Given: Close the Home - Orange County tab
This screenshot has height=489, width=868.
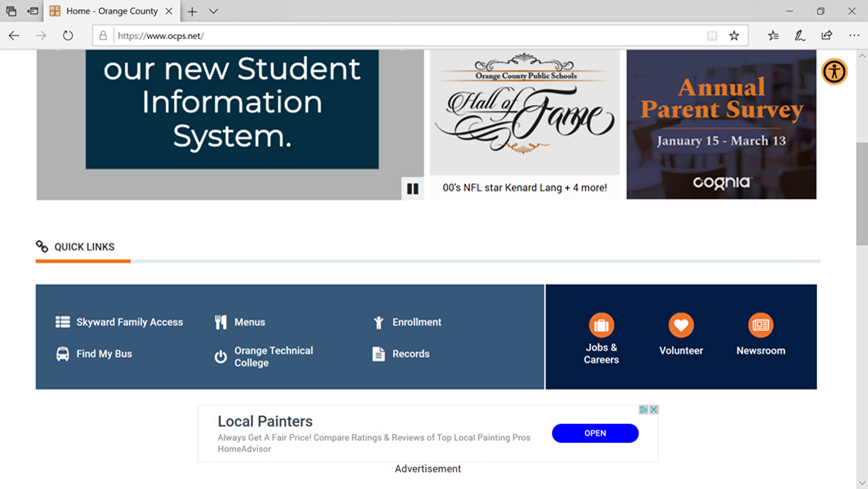Looking at the screenshot, I should 169,11.
